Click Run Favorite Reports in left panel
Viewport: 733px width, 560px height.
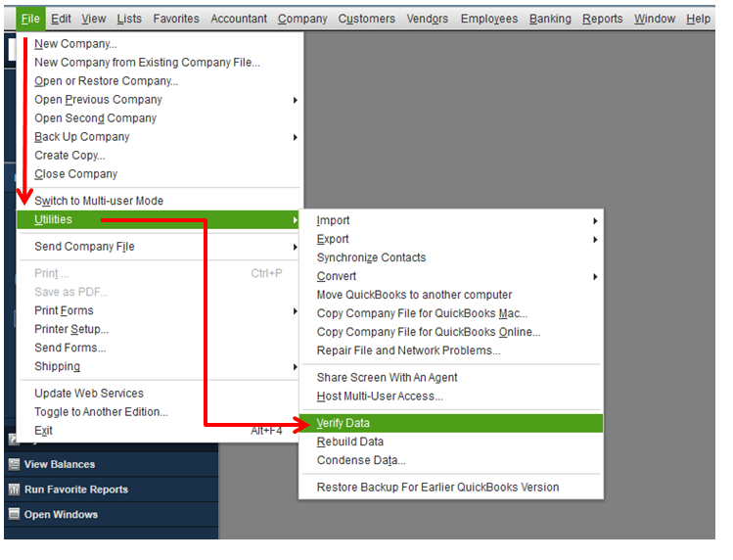(x=76, y=490)
